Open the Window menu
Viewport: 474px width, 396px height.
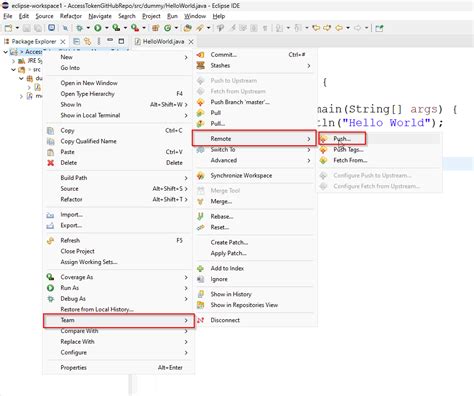195,16
